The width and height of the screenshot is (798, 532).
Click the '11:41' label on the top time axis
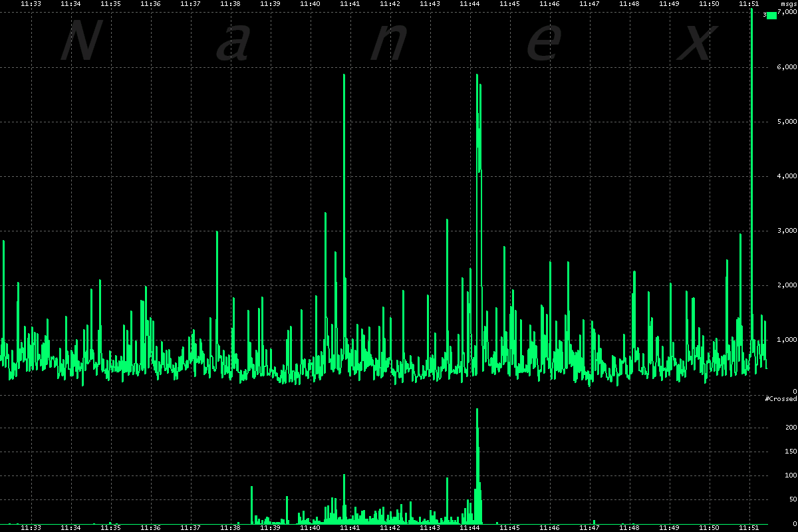click(350, 4)
